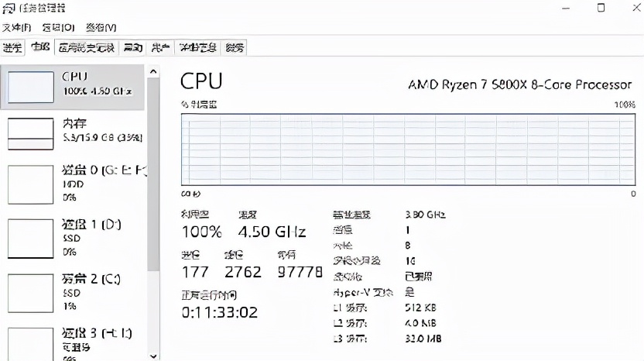Image resolution: width=644 pixels, height=361 pixels.
Task: Select the CPU mini graph thumbnail
Action: 31,88
